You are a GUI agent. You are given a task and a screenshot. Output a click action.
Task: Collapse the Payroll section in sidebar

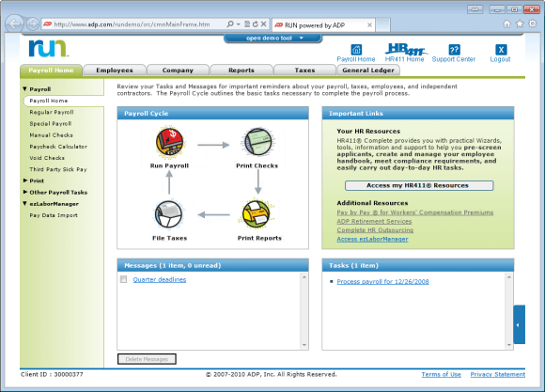click(x=24, y=89)
